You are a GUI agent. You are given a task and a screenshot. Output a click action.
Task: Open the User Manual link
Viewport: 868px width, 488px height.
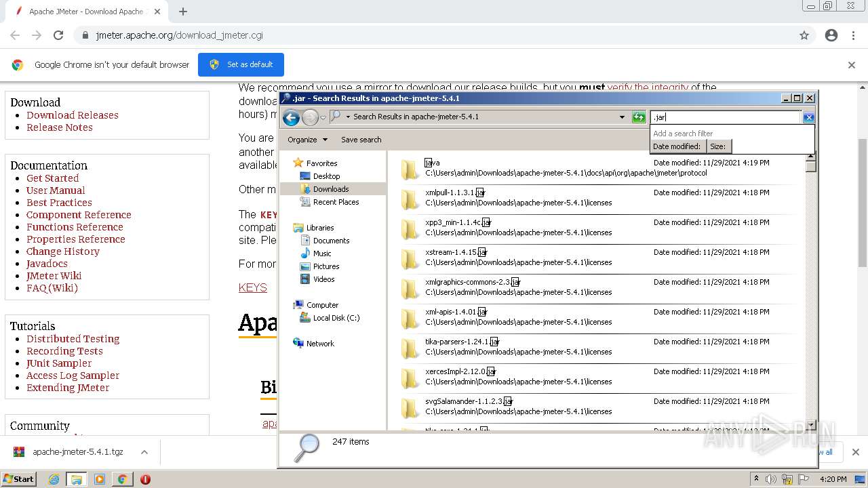click(x=56, y=190)
